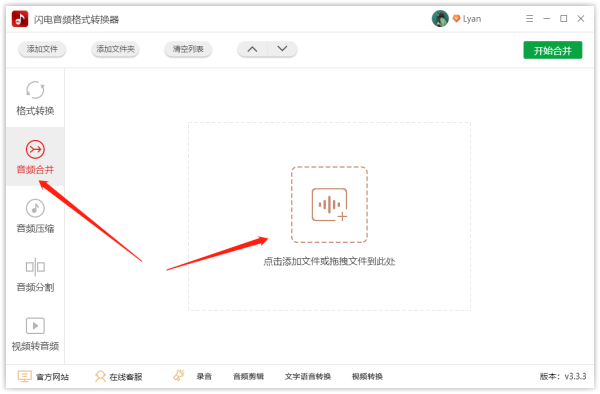600x394 pixels.
Task: Move selected file down with down arrow
Action: coord(282,49)
